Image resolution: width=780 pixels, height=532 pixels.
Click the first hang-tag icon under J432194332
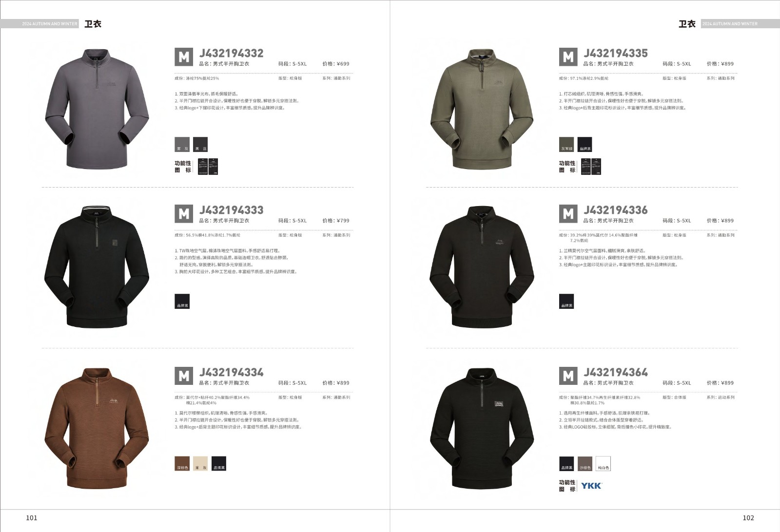pyautogui.click(x=203, y=166)
